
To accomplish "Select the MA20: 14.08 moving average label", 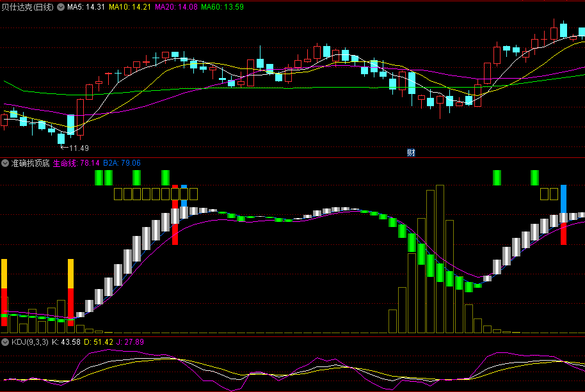I will click(x=176, y=7).
